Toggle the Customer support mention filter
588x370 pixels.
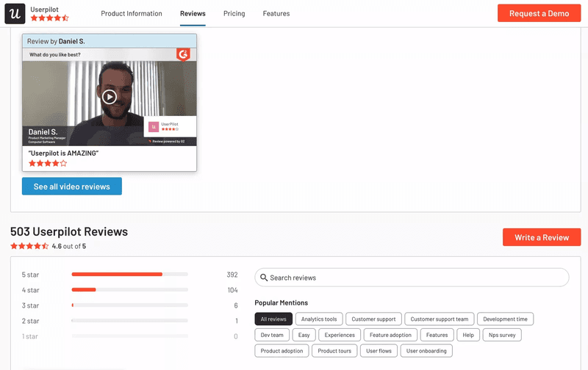tap(373, 319)
